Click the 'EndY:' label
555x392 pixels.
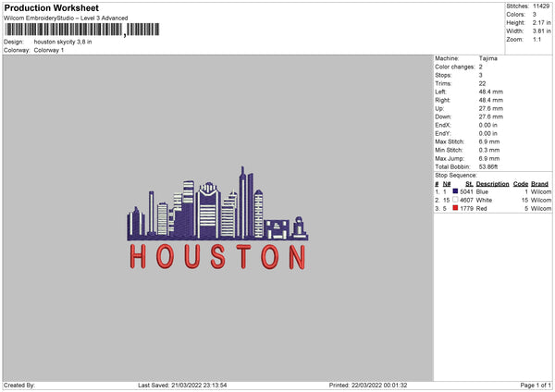443,133
